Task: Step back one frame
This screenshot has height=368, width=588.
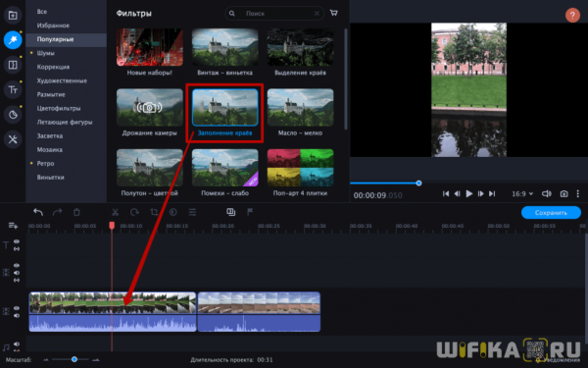Action: (457, 193)
